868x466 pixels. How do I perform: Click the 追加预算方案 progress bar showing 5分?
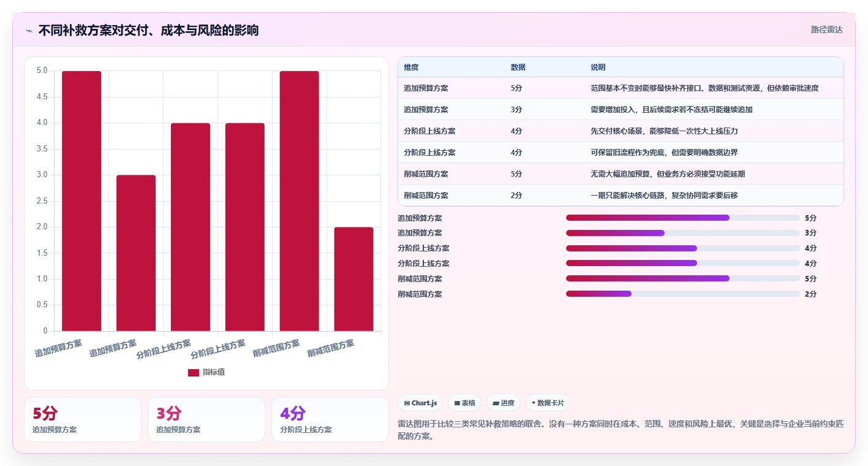point(683,218)
